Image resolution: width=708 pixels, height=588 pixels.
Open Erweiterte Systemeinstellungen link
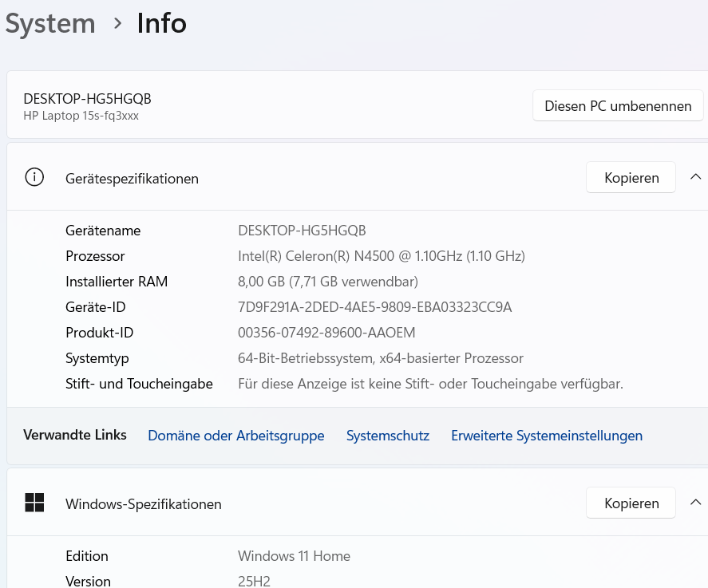547,436
